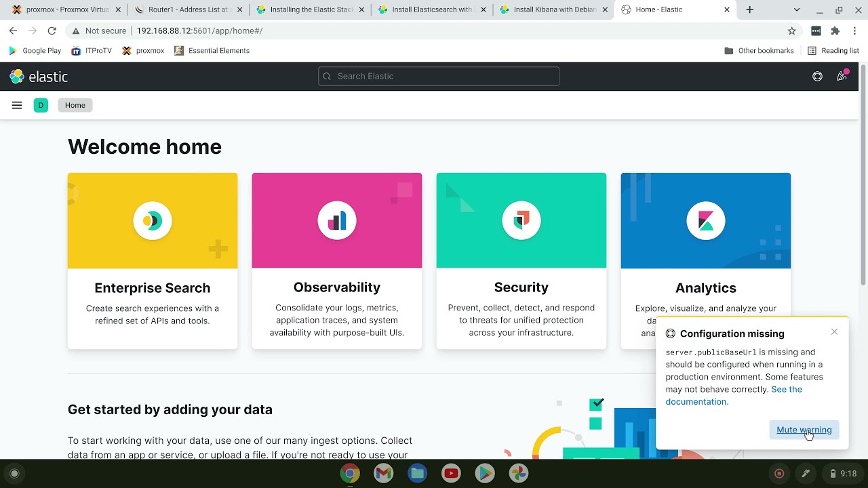Reload the current page

click(x=52, y=30)
